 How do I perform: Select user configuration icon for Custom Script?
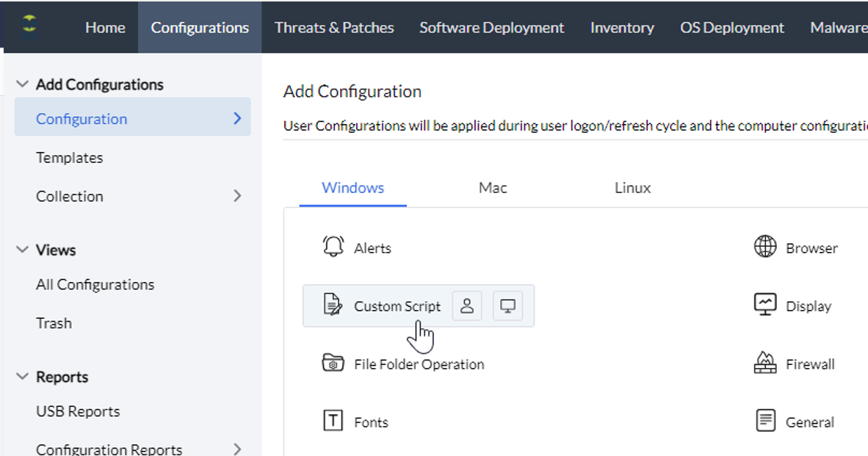467,306
